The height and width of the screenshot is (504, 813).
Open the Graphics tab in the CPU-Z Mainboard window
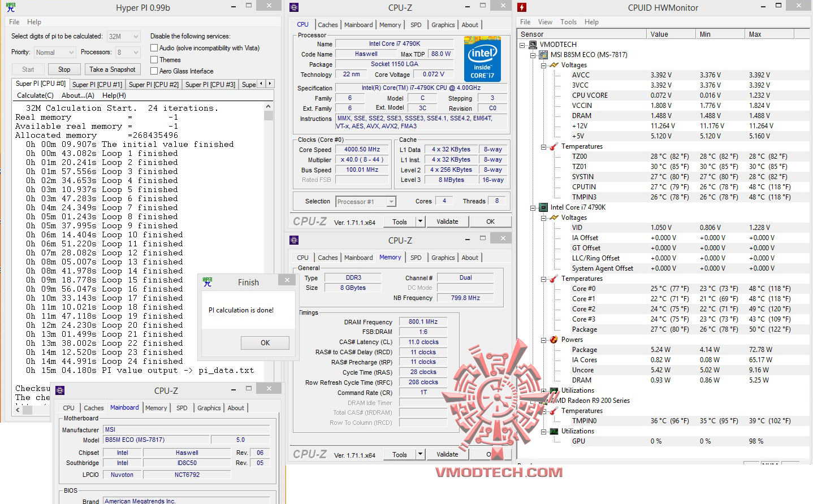click(x=209, y=408)
